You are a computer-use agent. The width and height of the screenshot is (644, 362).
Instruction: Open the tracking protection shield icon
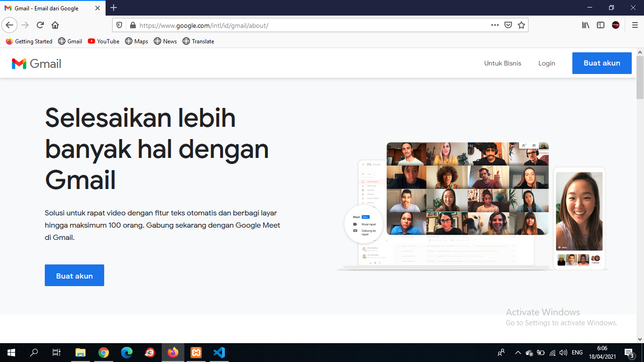(119, 25)
